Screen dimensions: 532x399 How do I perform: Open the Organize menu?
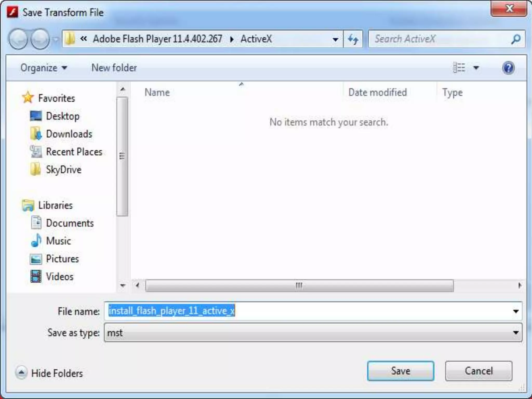44,68
